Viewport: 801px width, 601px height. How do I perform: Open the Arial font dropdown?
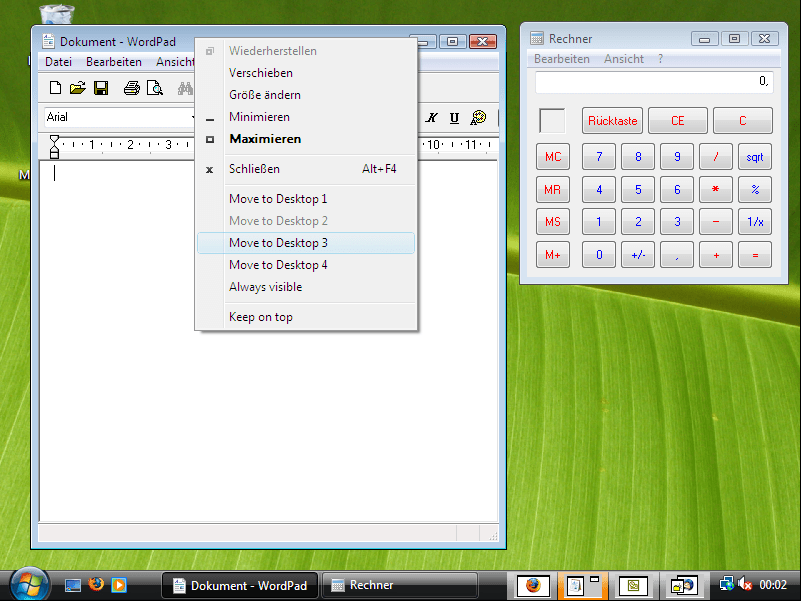pos(120,117)
